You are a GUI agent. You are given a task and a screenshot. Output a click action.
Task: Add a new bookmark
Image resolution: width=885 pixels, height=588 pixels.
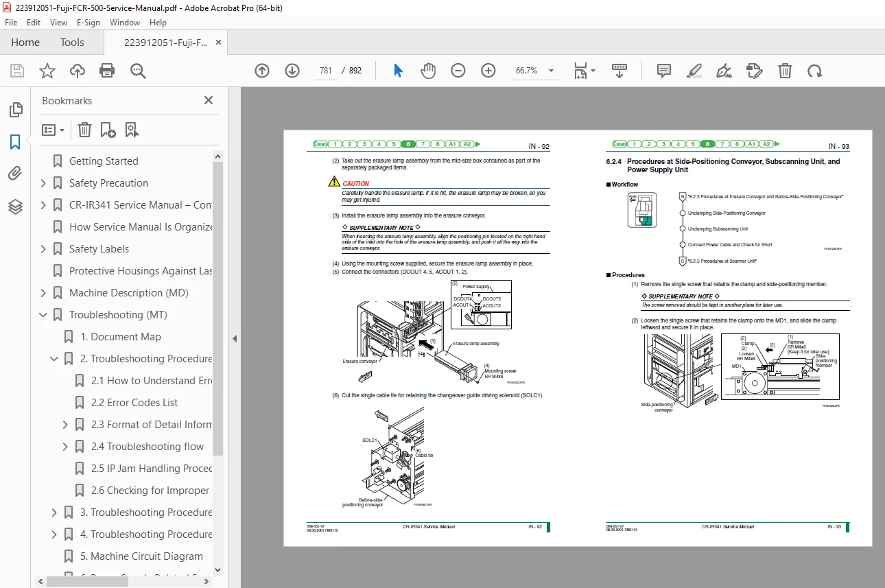(108, 130)
